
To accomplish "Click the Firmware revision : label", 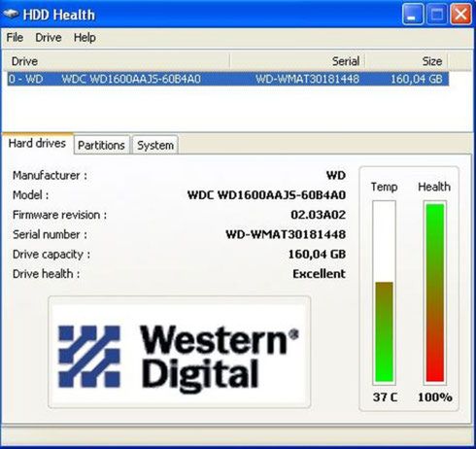I will [59, 215].
